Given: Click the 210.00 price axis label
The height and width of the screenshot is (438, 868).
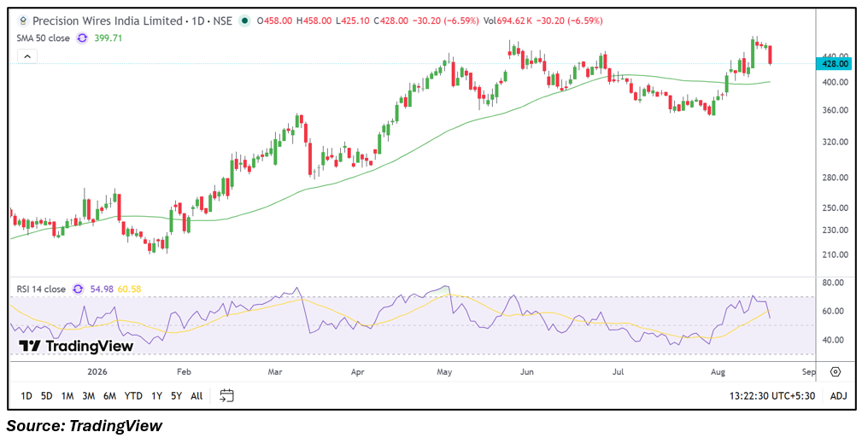Looking at the screenshot, I should coord(836,255).
